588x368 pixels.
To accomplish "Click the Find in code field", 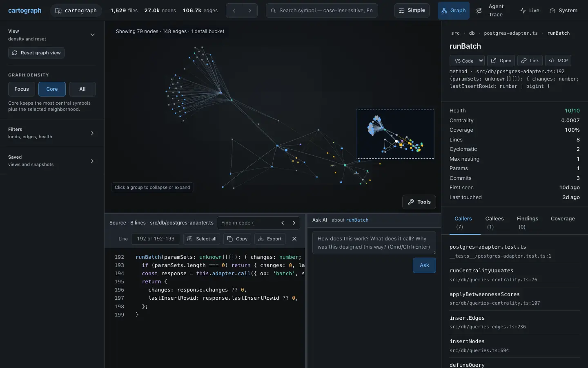I will (247, 223).
